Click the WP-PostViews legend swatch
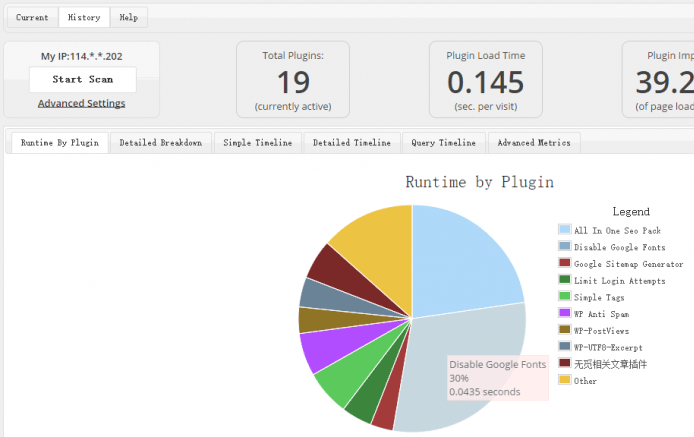This screenshot has width=694, height=437. point(564,329)
